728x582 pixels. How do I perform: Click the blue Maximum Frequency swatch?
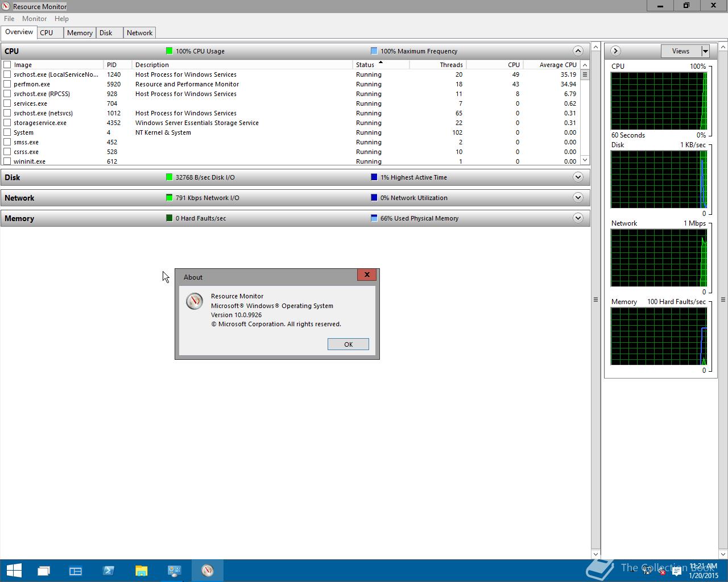tap(374, 51)
